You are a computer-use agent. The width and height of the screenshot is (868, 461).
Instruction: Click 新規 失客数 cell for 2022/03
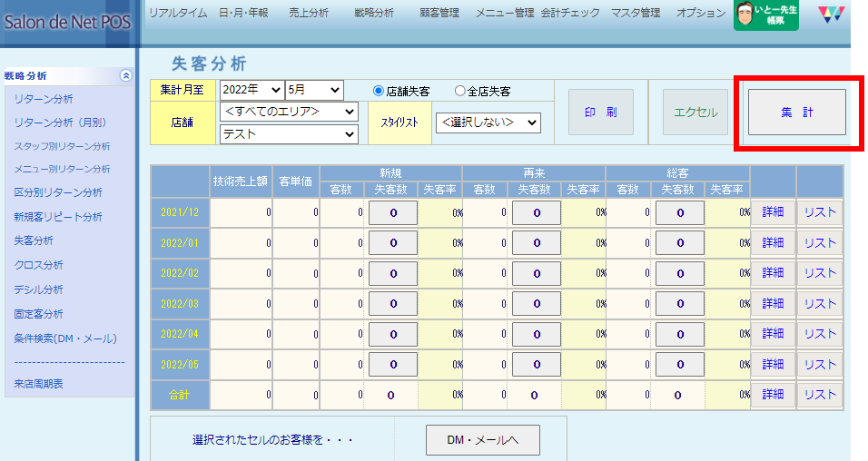click(392, 303)
